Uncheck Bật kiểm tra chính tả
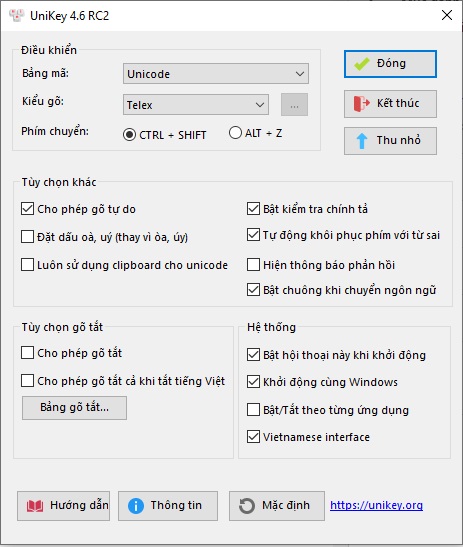463x547 pixels. [253, 209]
